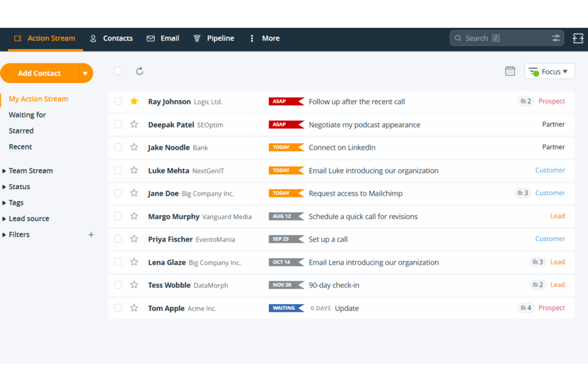The height and width of the screenshot is (392, 588).
Task: Select the checkbox on Jane Doe's row
Action: coord(118,193)
